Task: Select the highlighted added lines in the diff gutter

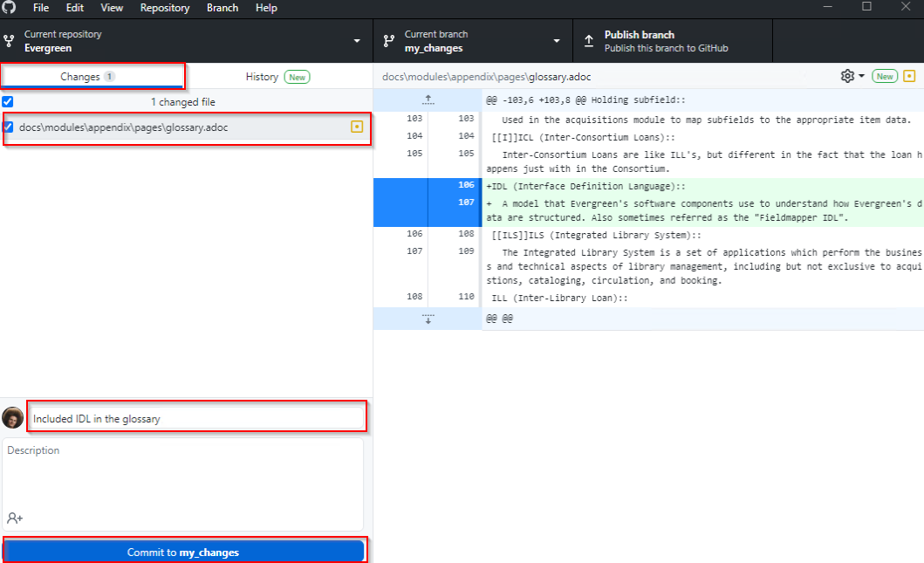Action: click(427, 203)
